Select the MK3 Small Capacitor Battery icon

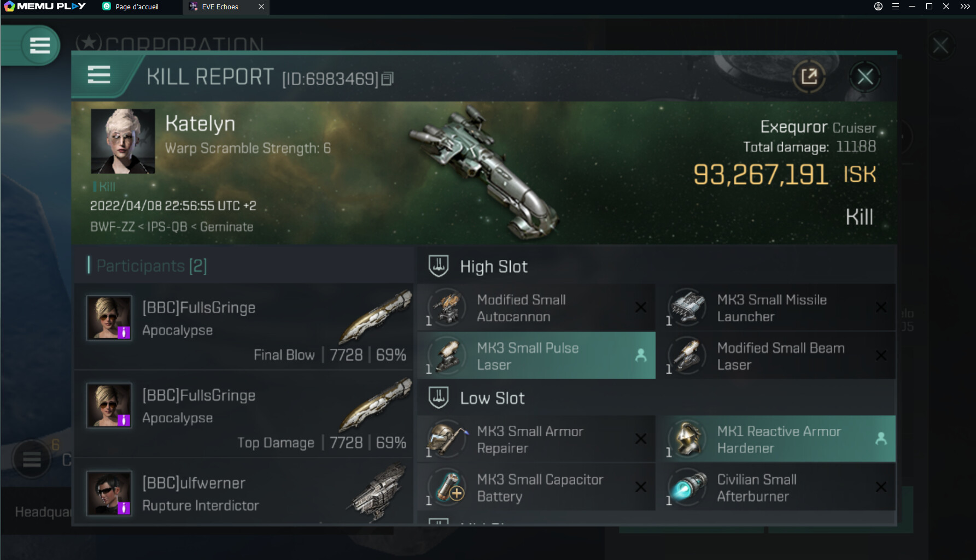(x=447, y=487)
